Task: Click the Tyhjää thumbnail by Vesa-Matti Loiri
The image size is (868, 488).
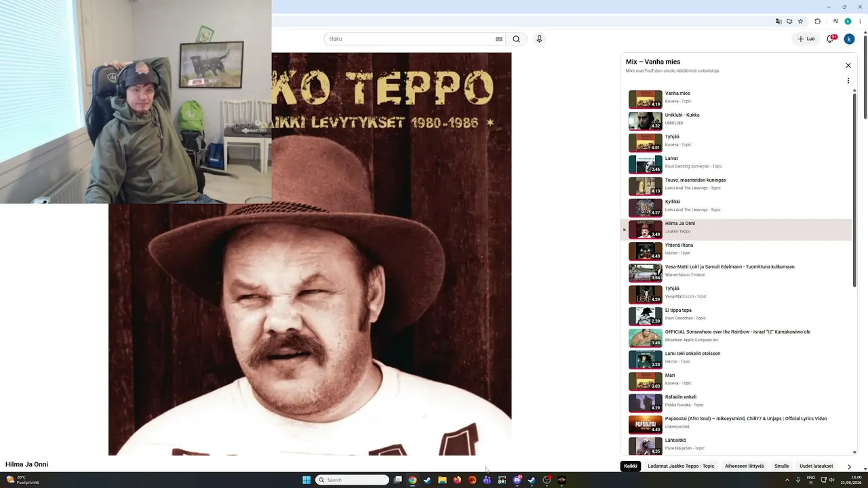Action: tap(645, 294)
